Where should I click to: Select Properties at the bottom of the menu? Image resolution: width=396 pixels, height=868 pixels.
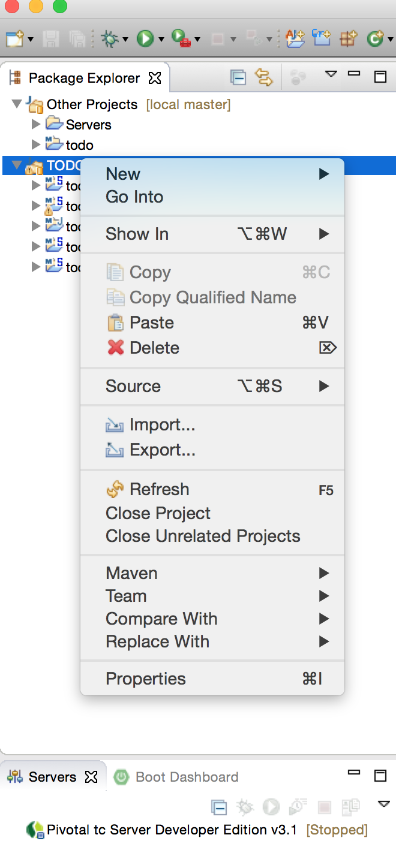pos(145,679)
